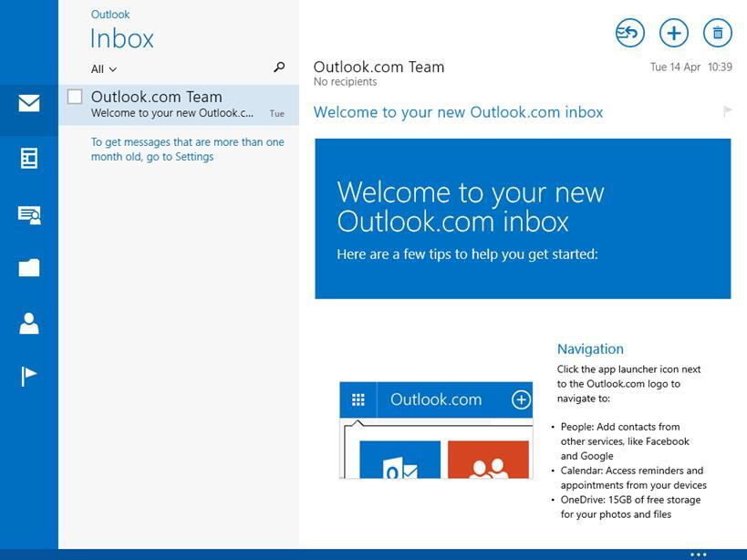Viewport: 747px width, 560px height.
Task: Click the 'Tue' date in message list
Action: tap(276, 113)
